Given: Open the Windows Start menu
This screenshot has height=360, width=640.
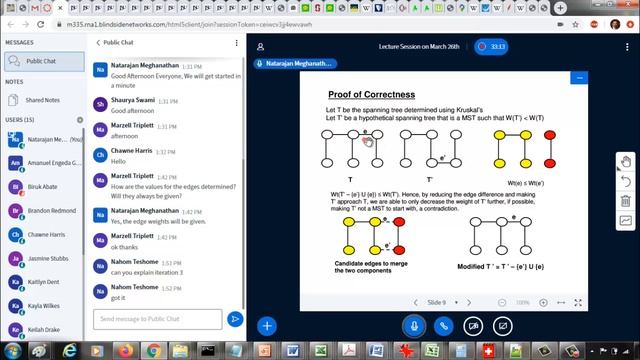Looking at the screenshot, I should click(x=13, y=351).
